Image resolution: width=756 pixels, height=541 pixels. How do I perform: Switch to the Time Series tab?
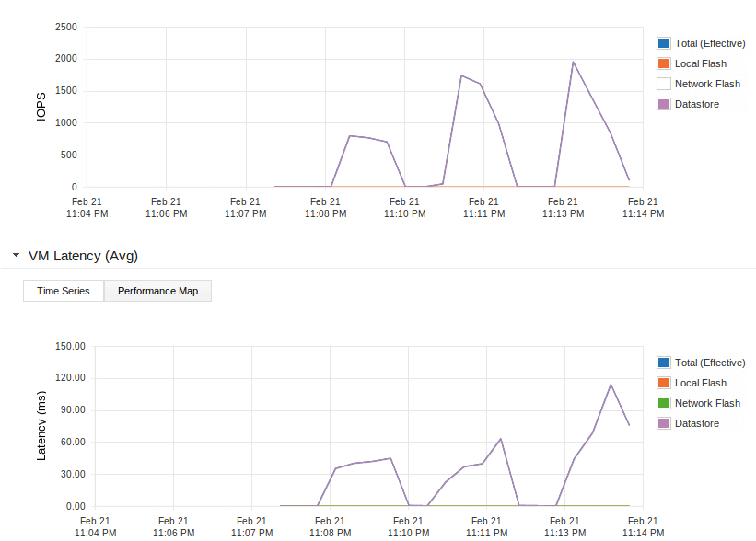click(64, 291)
